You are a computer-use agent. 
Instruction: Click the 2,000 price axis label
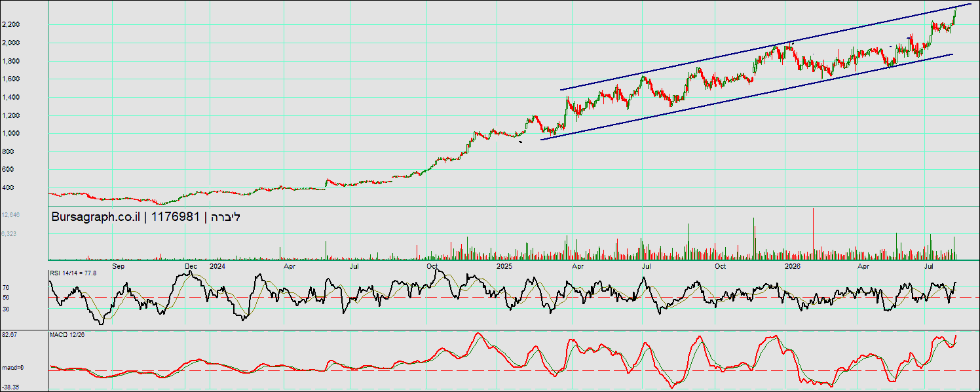pos(10,43)
